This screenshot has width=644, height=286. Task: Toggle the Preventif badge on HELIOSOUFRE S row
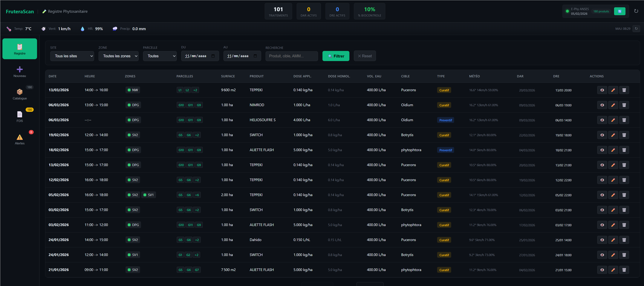coord(446,120)
